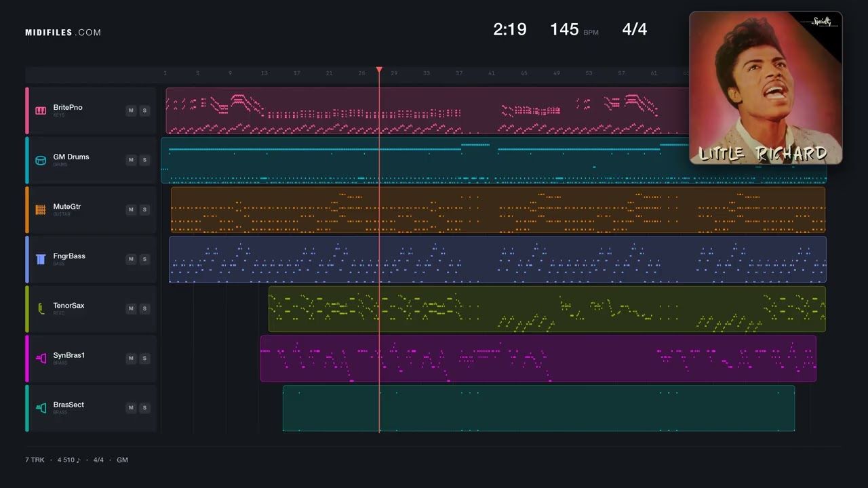Mute the FngrBass track

pyautogui.click(x=131, y=259)
